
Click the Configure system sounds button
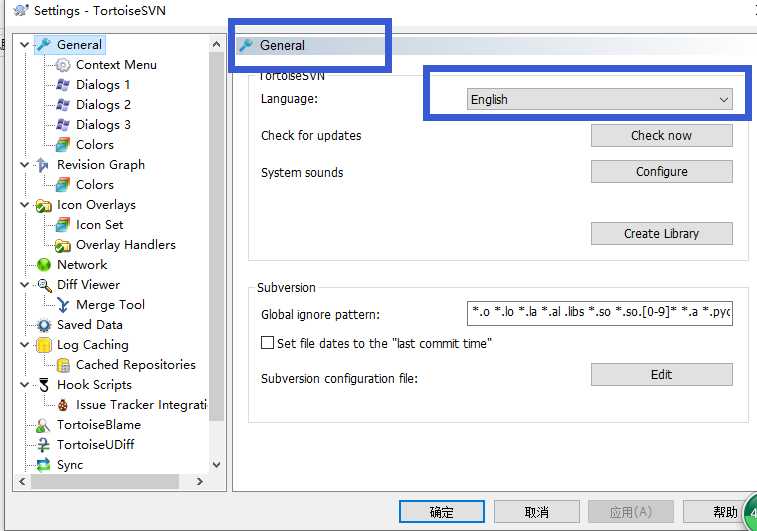pos(661,172)
